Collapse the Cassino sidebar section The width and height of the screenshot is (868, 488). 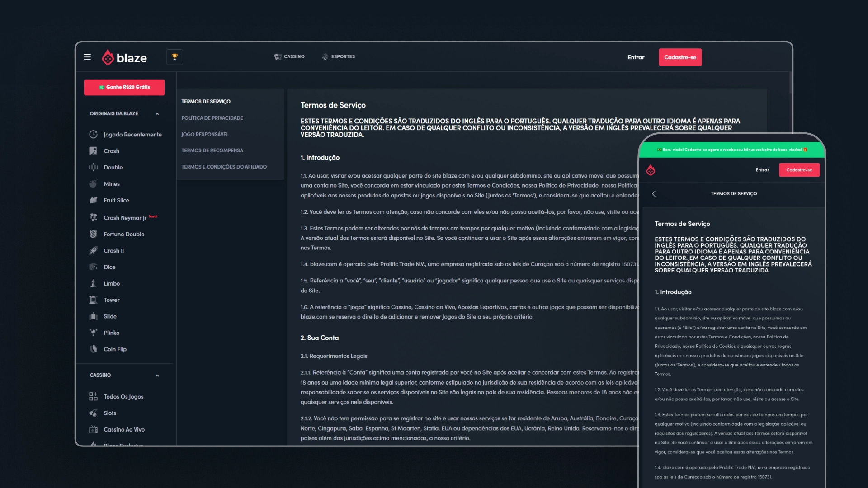(157, 375)
